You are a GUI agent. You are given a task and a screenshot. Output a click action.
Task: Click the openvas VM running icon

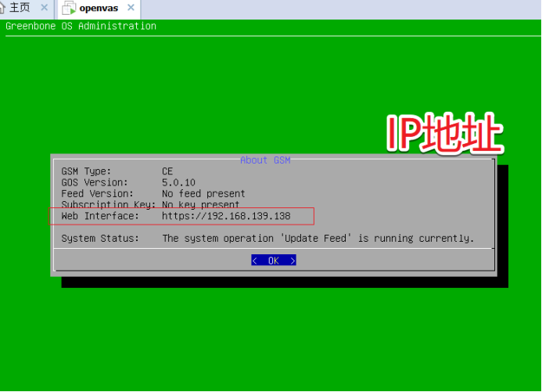coord(69,9)
